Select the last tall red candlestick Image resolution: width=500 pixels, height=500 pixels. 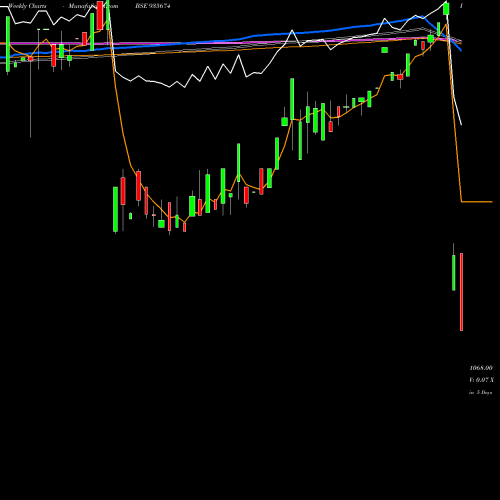point(461,292)
